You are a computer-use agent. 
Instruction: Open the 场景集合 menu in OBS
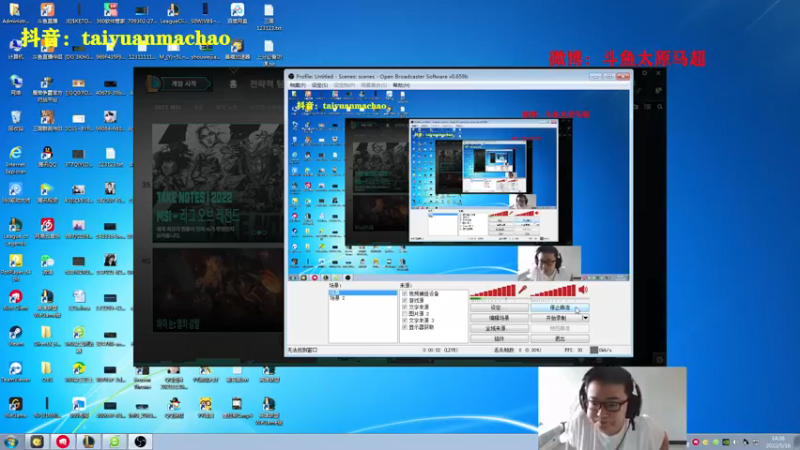point(373,85)
